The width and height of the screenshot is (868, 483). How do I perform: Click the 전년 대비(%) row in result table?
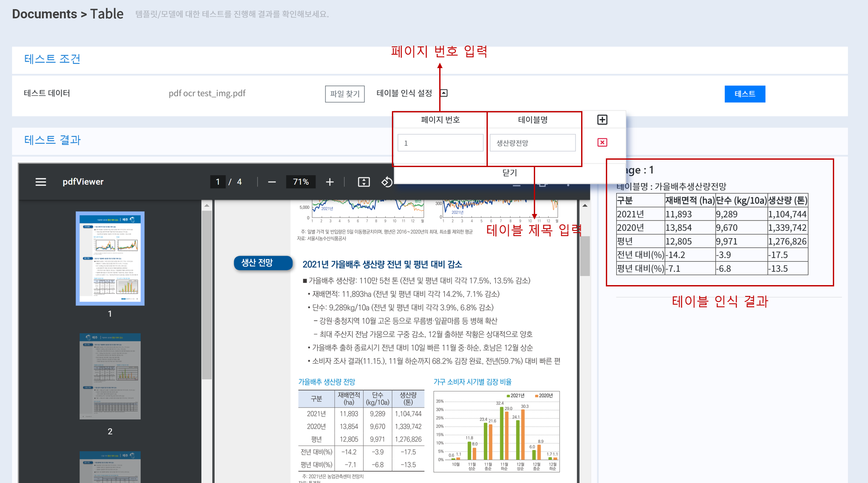[712, 255]
